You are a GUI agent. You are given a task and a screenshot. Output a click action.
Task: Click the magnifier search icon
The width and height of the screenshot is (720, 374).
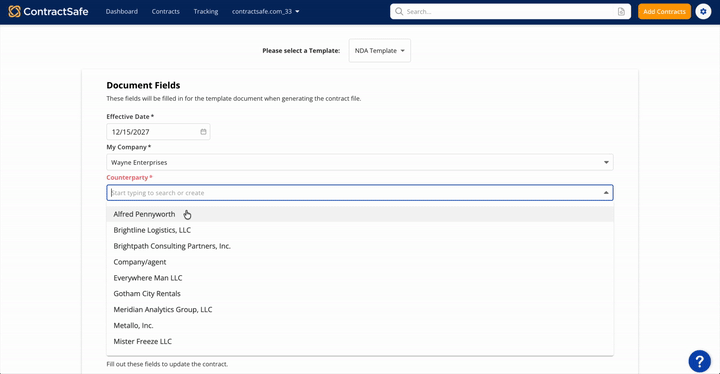[x=399, y=11]
